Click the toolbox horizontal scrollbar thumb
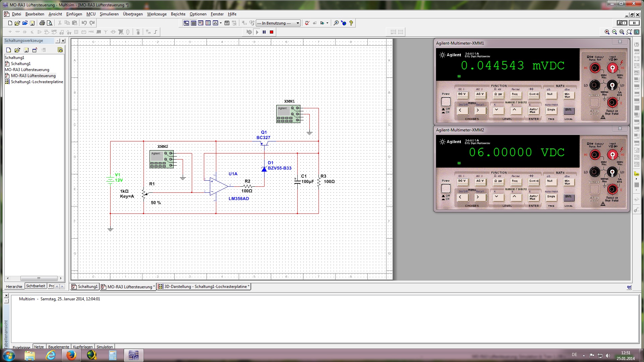 click(39, 278)
